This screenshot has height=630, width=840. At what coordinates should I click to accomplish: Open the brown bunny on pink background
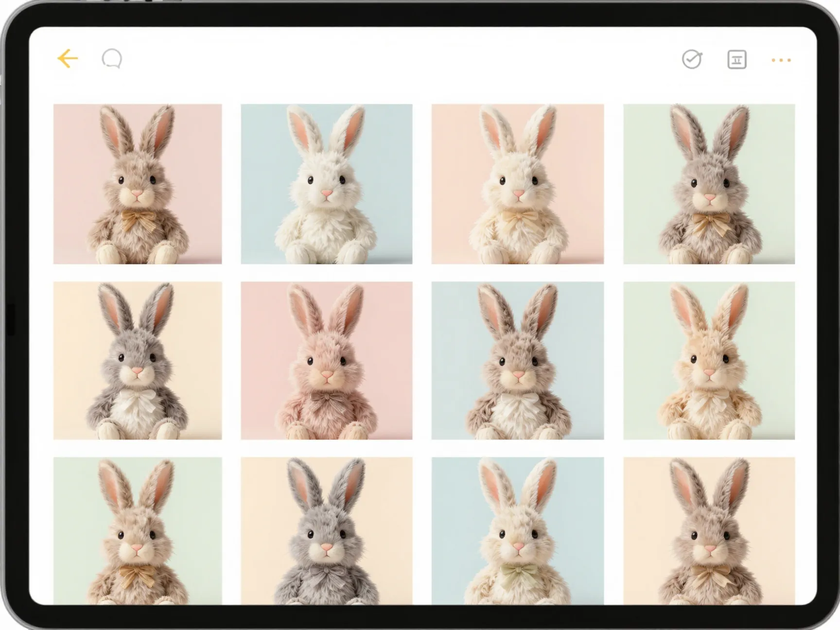tap(138, 184)
